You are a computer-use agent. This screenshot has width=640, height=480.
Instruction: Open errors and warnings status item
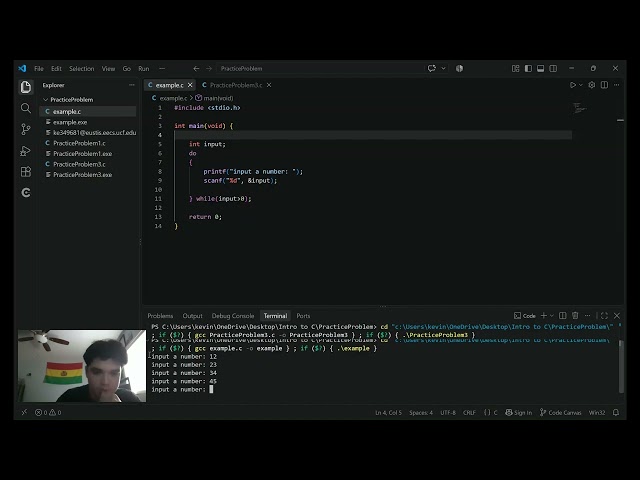(x=48, y=413)
